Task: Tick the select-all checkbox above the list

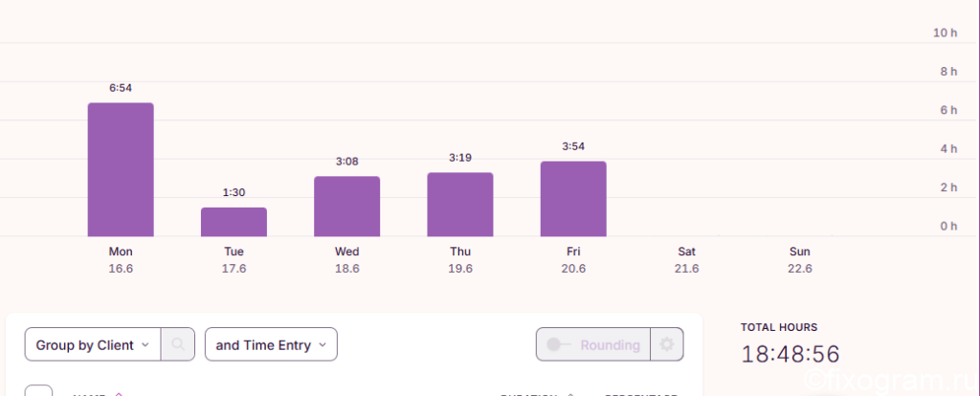Action: click(x=38, y=392)
